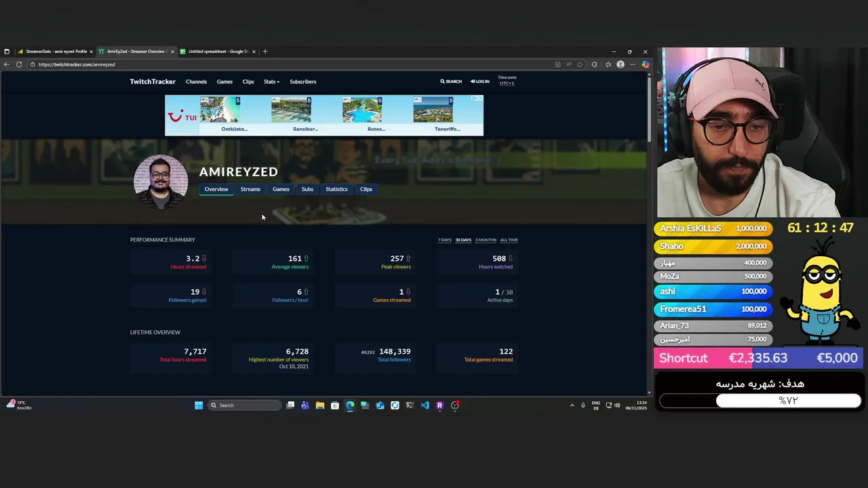Go back in the browser
Image resolution: width=868 pixels, height=488 pixels.
coord(7,64)
